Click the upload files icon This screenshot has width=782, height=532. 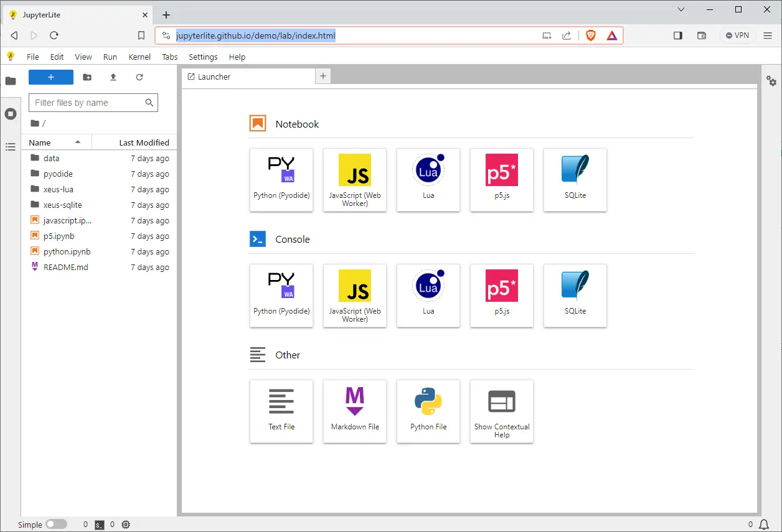click(113, 77)
